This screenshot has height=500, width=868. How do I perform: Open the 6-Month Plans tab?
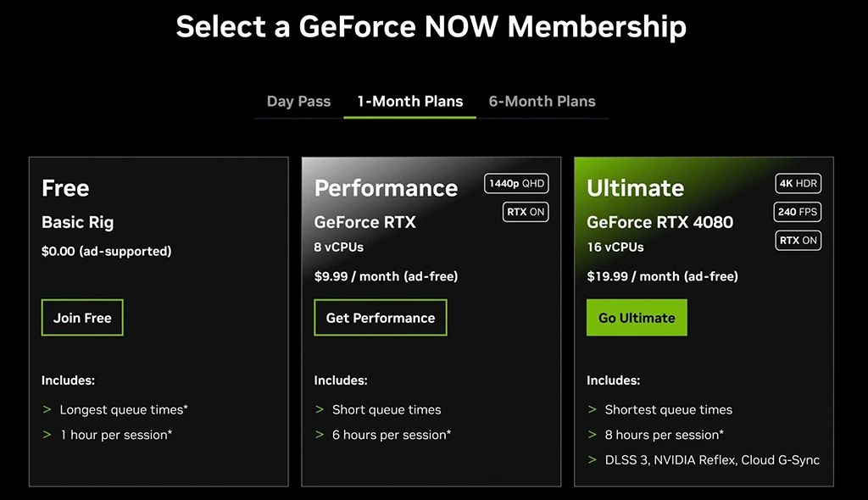[542, 101]
